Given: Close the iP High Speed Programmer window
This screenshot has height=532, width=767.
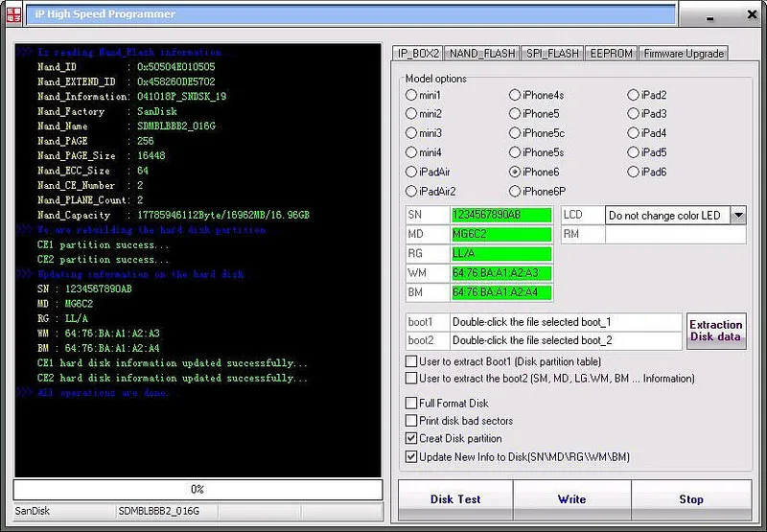Looking at the screenshot, I should [x=752, y=14].
